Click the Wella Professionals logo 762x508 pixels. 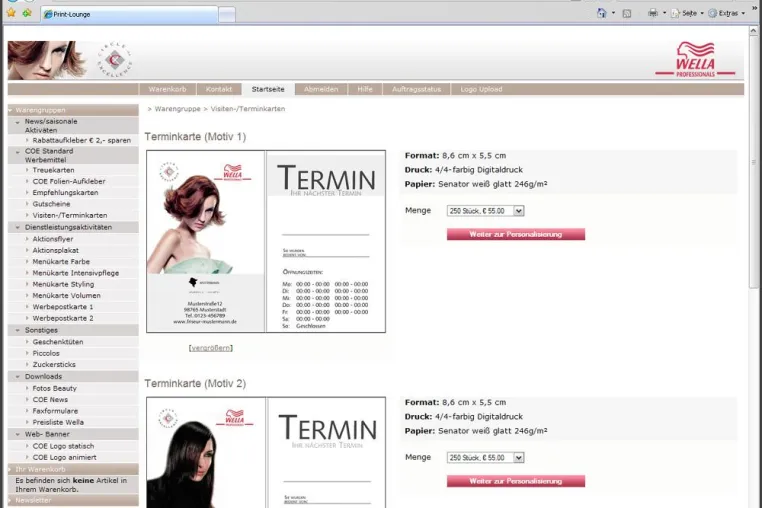pos(695,60)
